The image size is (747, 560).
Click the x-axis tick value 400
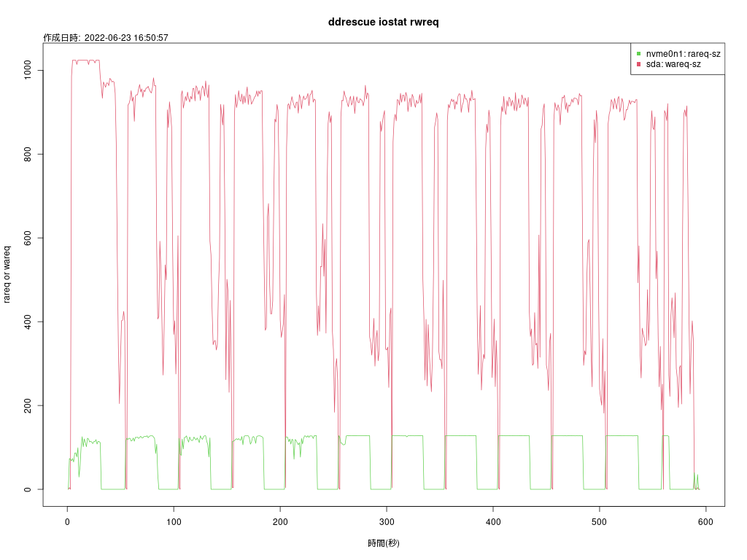(493, 522)
